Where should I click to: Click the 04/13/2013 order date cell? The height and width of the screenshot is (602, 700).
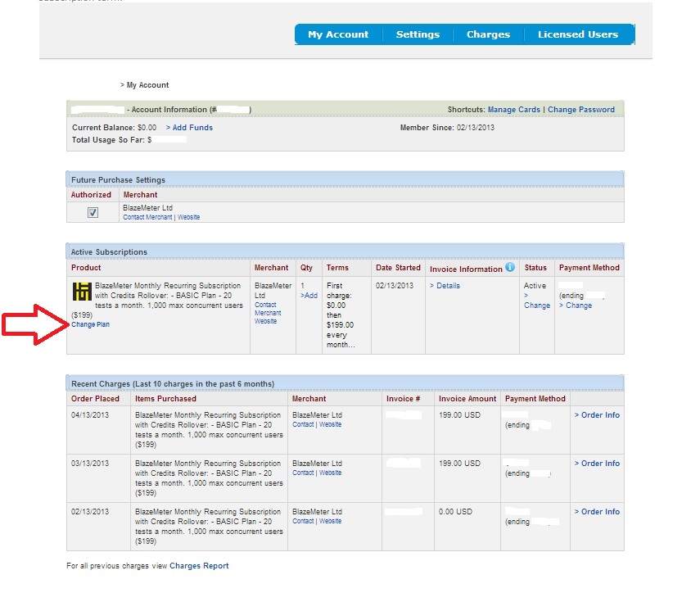90,415
